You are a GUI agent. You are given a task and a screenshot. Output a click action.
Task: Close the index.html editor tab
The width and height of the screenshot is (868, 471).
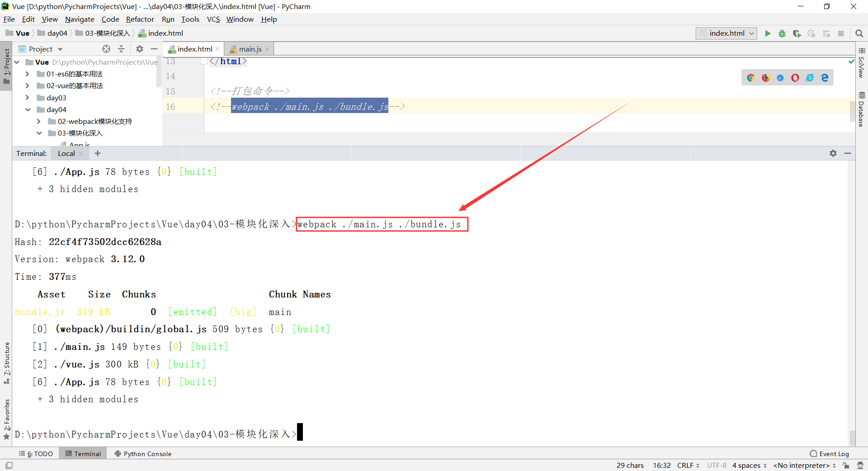pyautogui.click(x=217, y=49)
